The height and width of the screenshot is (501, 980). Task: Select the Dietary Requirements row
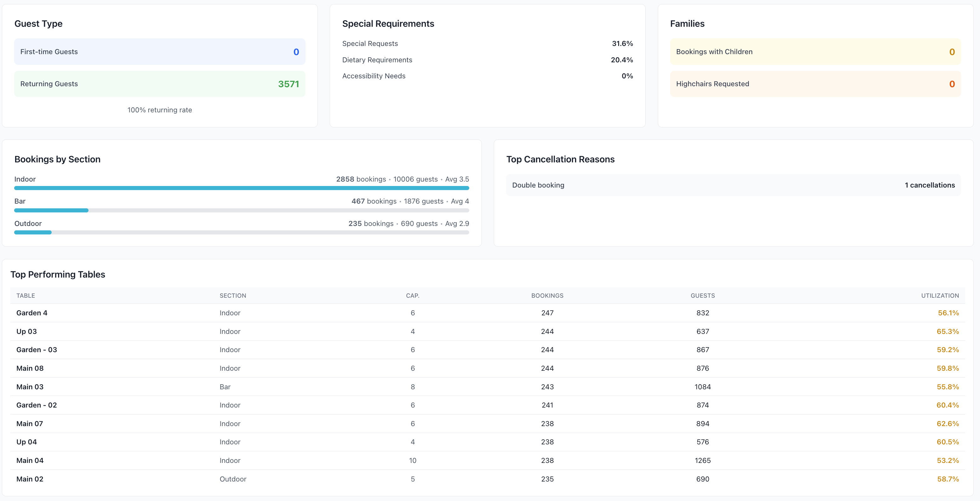(x=487, y=60)
